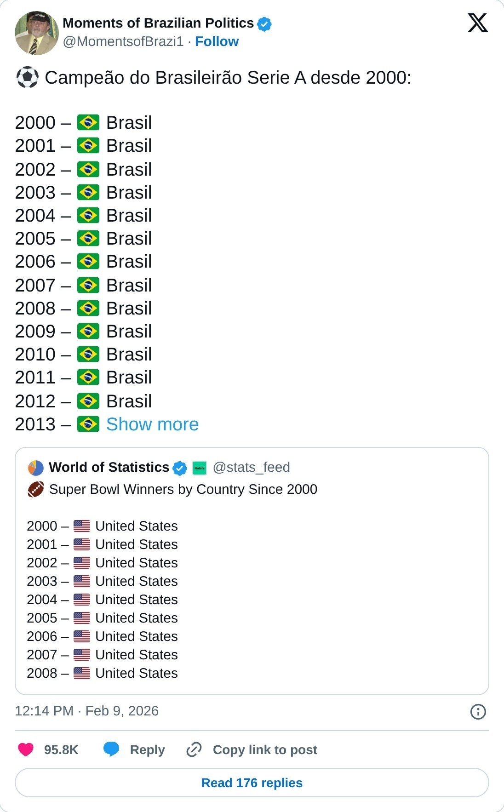The width and height of the screenshot is (504, 812).
Task: Click the X logo icon
Action: (x=477, y=23)
